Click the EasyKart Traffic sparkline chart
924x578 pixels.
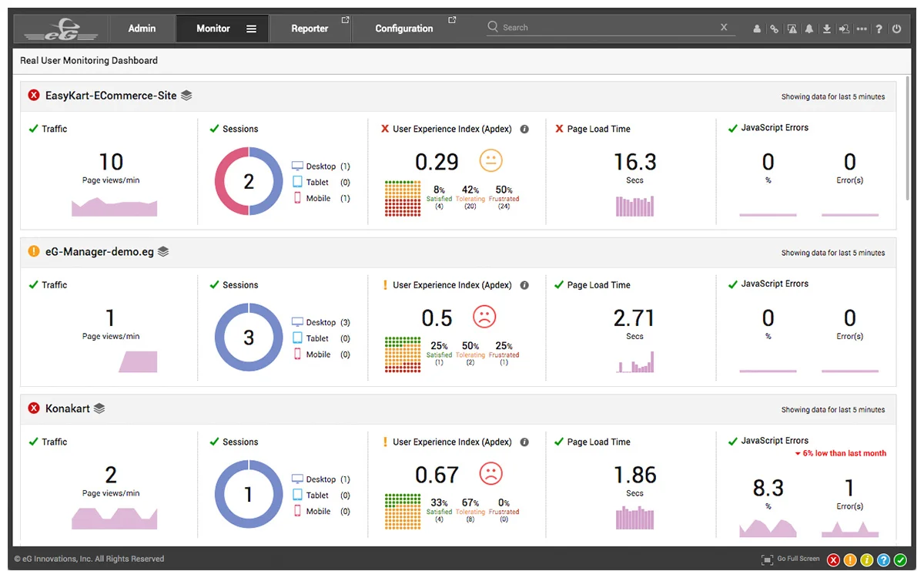point(114,207)
